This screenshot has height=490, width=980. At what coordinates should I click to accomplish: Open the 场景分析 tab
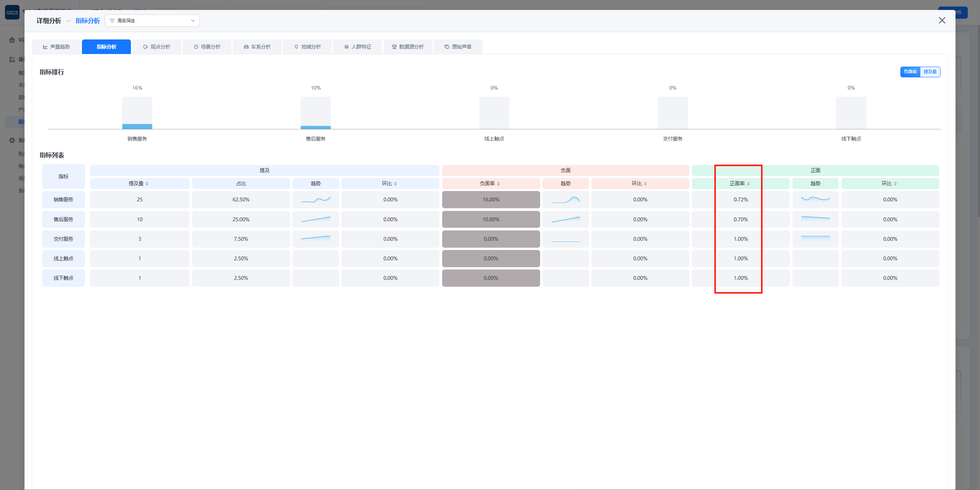click(x=207, y=47)
